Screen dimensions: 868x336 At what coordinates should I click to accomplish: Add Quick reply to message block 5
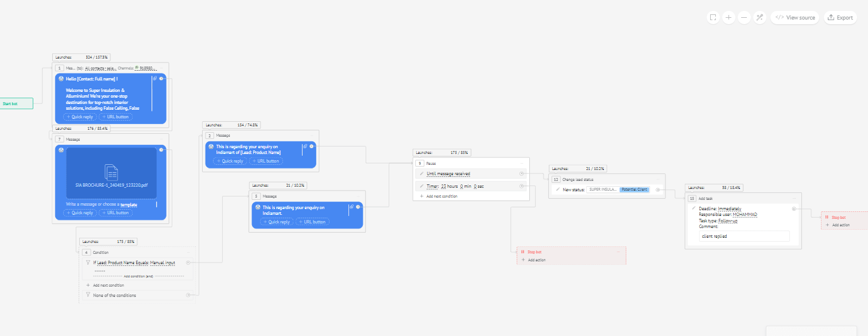pyautogui.click(x=276, y=222)
